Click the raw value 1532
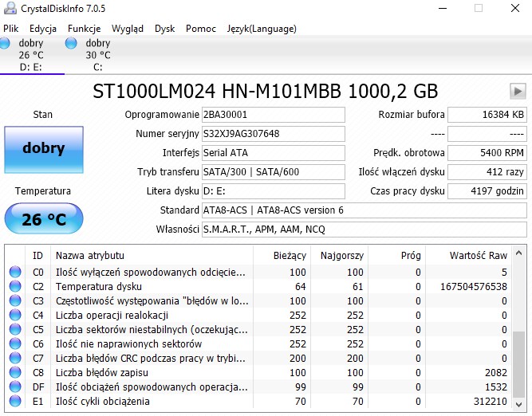The image size is (532, 416). 496,387
